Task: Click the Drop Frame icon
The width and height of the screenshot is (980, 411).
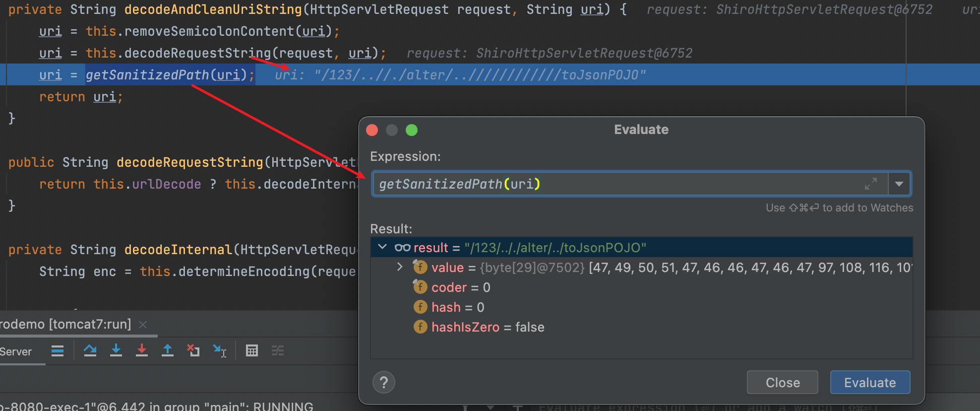Action: [x=193, y=351]
